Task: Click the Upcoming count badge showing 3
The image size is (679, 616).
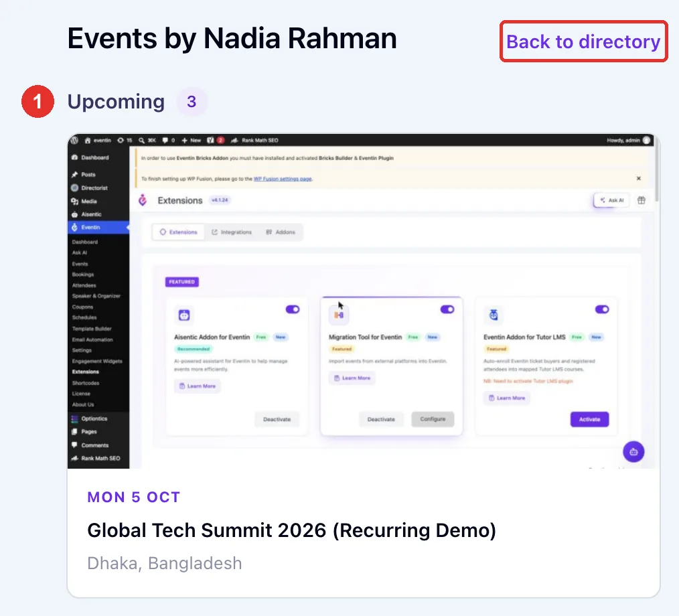Action: coord(192,102)
